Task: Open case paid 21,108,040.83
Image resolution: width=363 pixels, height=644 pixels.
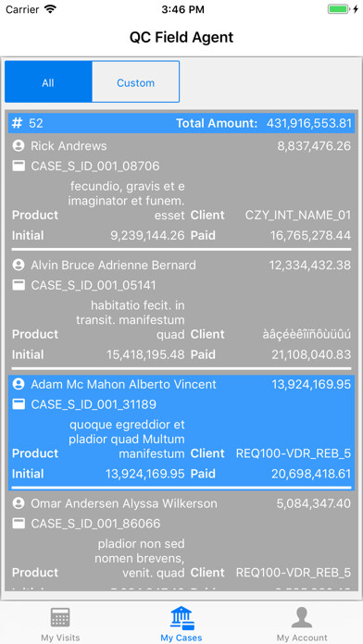Action: [311, 354]
